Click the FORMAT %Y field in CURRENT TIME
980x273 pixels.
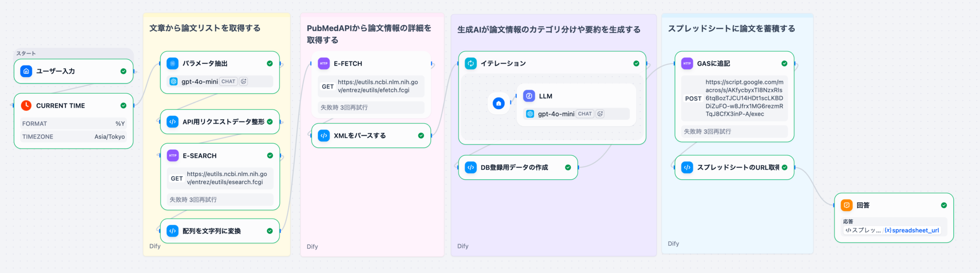[73, 124]
